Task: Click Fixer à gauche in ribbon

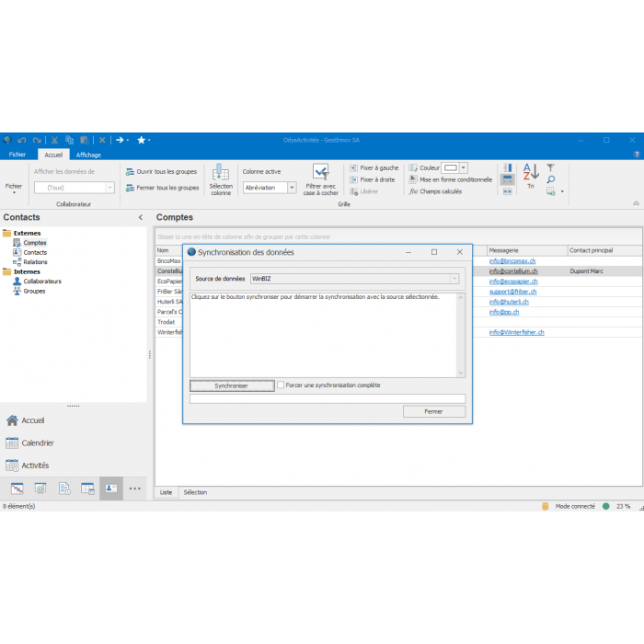Action: [374, 167]
